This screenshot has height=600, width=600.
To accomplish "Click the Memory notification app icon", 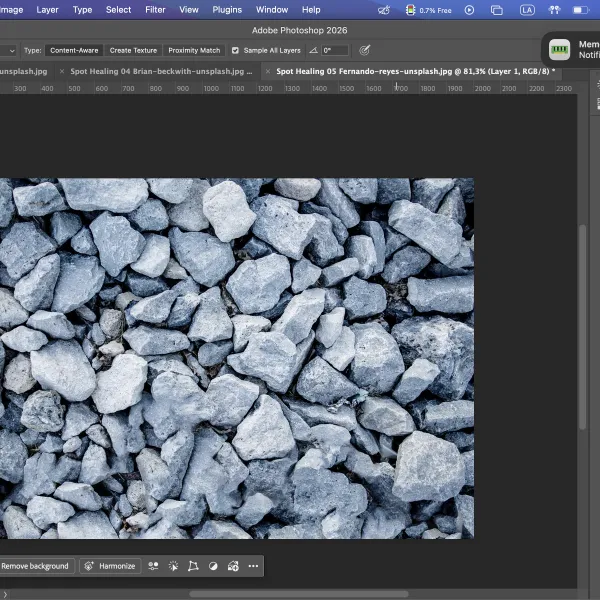I will (x=559, y=50).
